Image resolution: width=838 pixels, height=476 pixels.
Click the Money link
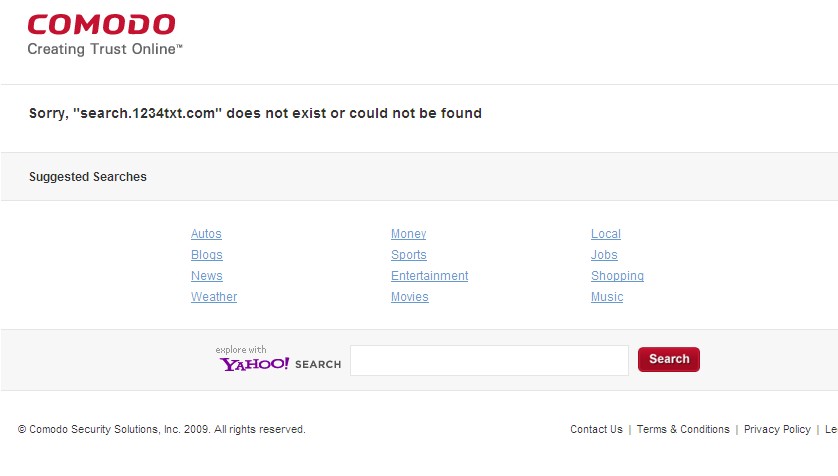[x=408, y=234]
